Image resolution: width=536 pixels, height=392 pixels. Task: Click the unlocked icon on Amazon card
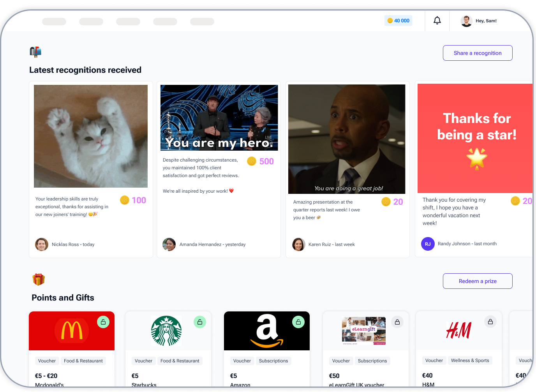[298, 322]
